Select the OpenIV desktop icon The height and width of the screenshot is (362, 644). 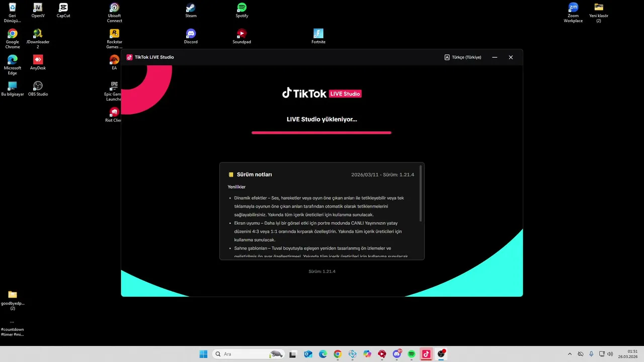point(38,11)
